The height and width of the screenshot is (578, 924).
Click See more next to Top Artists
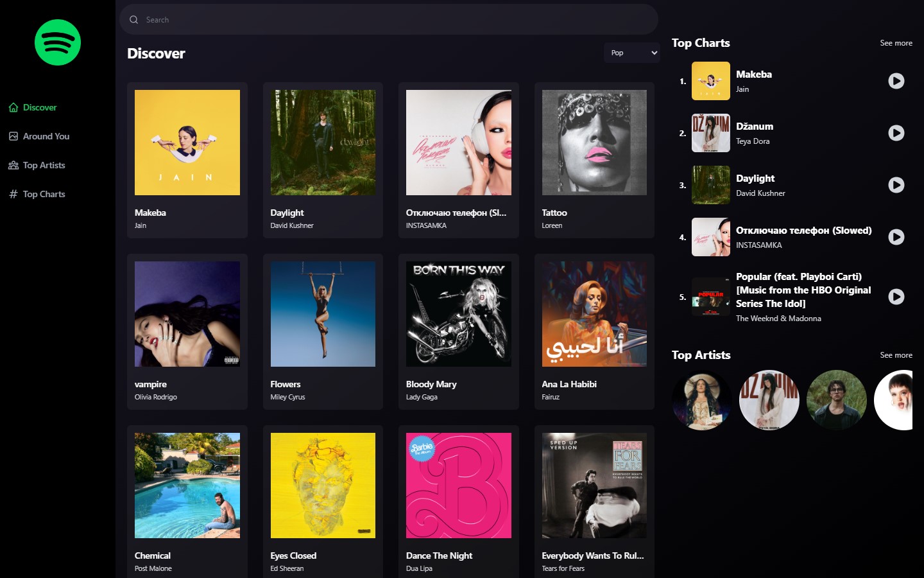click(x=896, y=355)
